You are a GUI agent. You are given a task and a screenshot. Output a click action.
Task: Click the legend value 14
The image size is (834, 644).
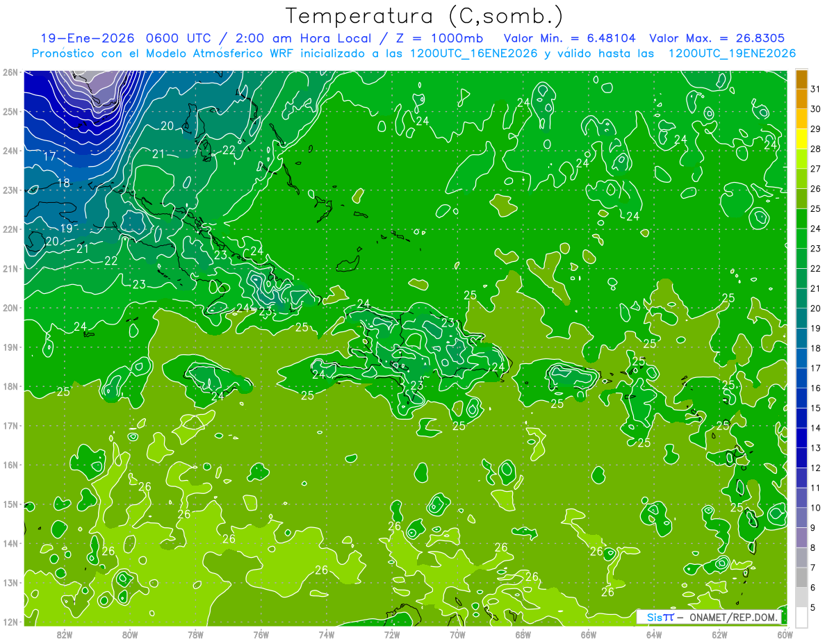(x=815, y=428)
